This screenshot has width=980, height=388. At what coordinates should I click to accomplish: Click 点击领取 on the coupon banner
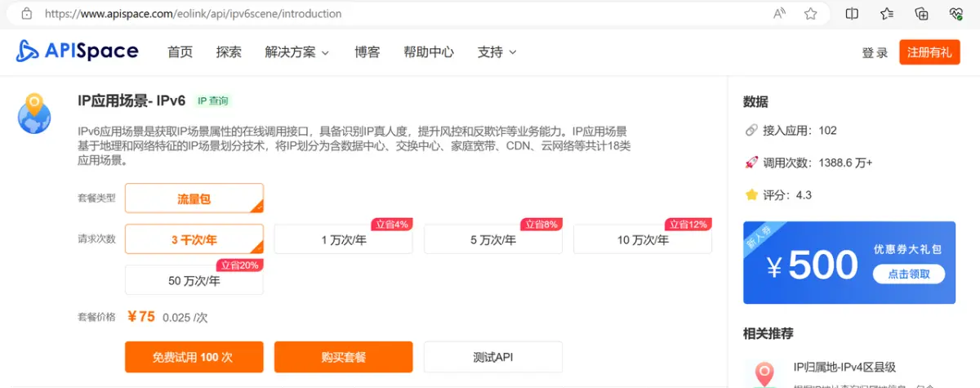[909, 274]
